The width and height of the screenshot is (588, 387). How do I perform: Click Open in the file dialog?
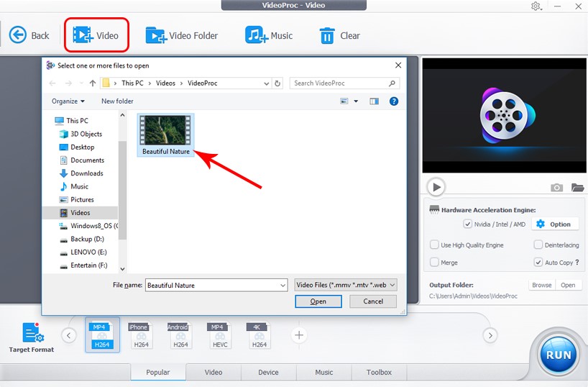click(318, 301)
